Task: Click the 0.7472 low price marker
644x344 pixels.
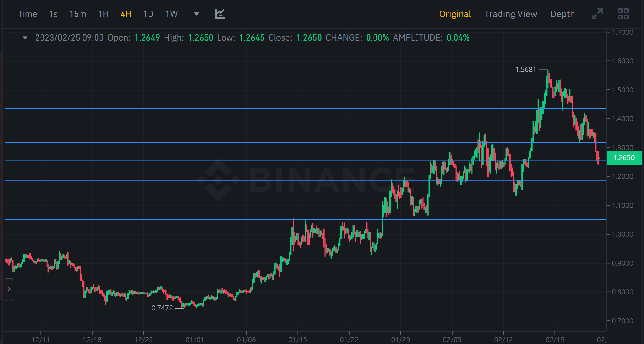Action: point(162,308)
